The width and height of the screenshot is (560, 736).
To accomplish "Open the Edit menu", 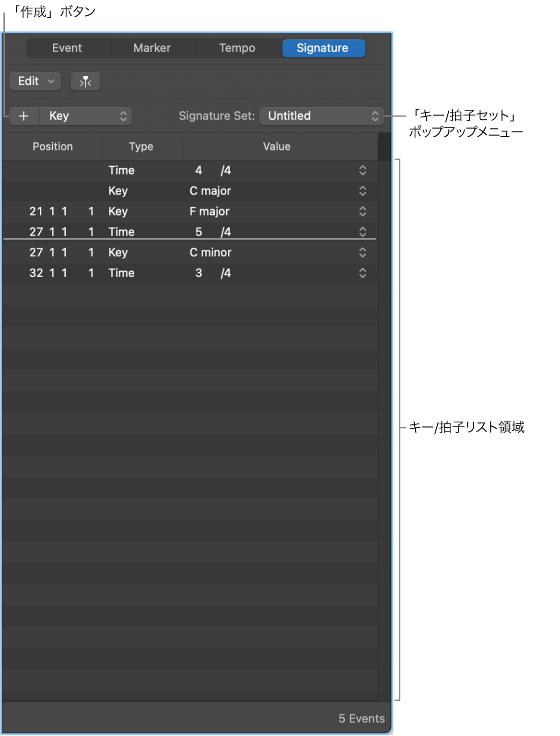I will point(34,81).
